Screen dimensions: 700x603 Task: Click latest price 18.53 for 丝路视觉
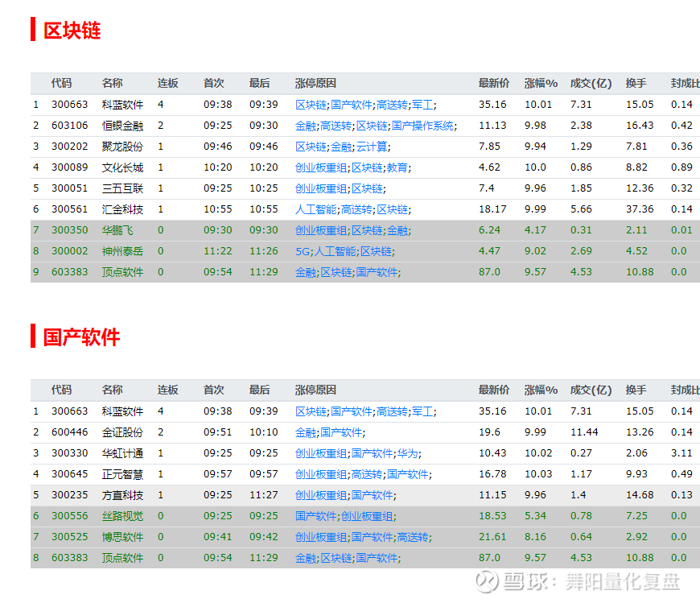click(x=492, y=516)
